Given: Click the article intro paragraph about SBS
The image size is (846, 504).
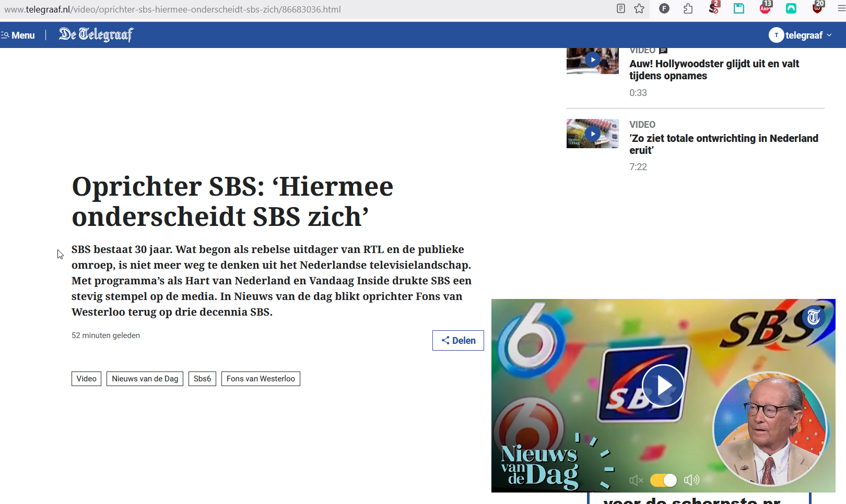Looking at the screenshot, I should 272,281.
